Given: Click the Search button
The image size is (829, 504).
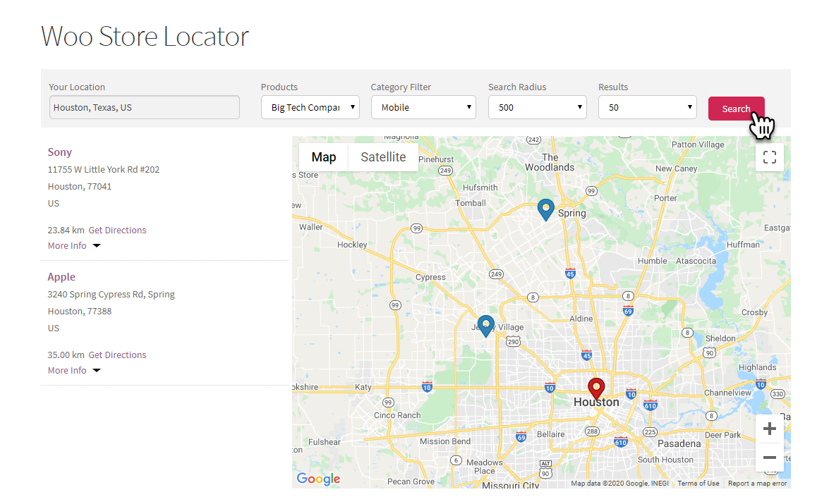Looking at the screenshot, I should click(736, 108).
